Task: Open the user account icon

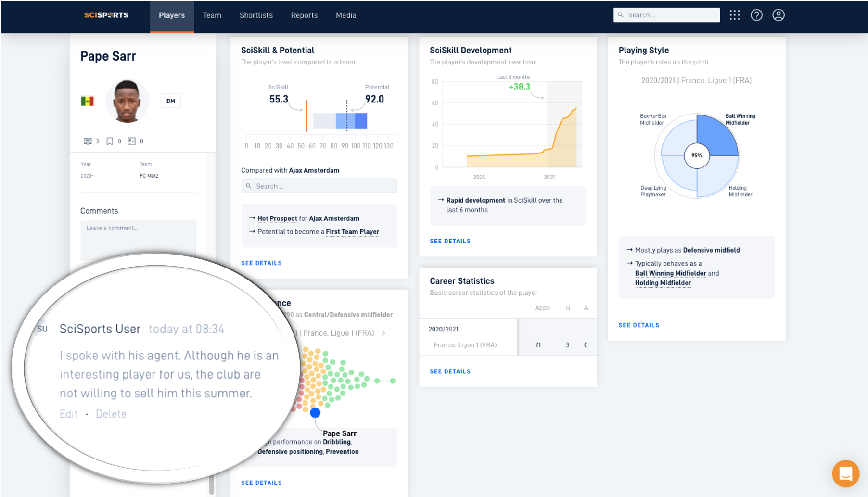Action: click(x=778, y=15)
